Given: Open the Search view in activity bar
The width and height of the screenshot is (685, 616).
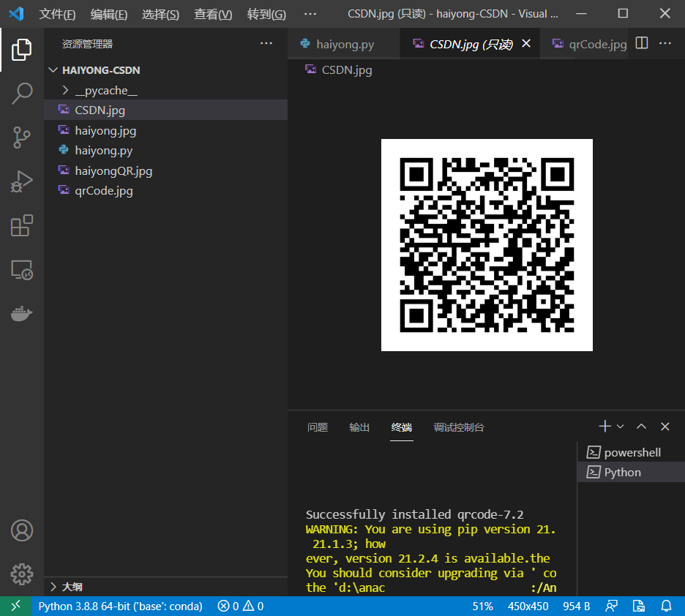Looking at the screenshot, I should [x=22, y=93].
